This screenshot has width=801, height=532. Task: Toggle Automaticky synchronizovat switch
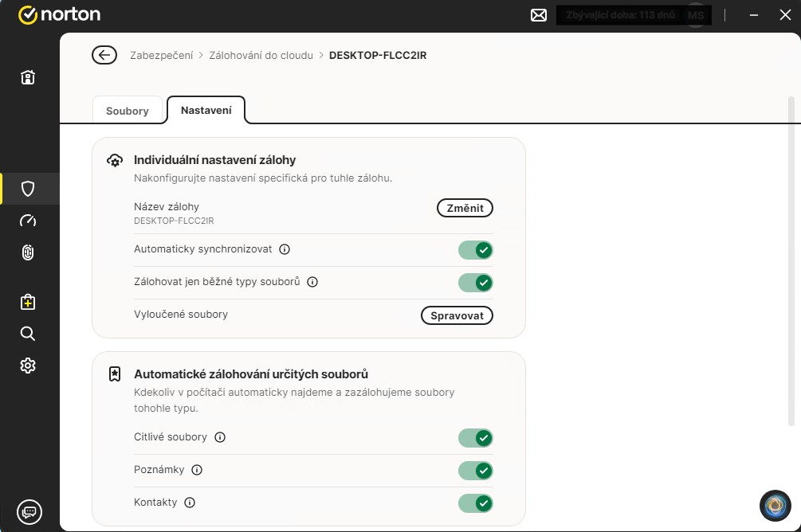click(x=476, y=250)
